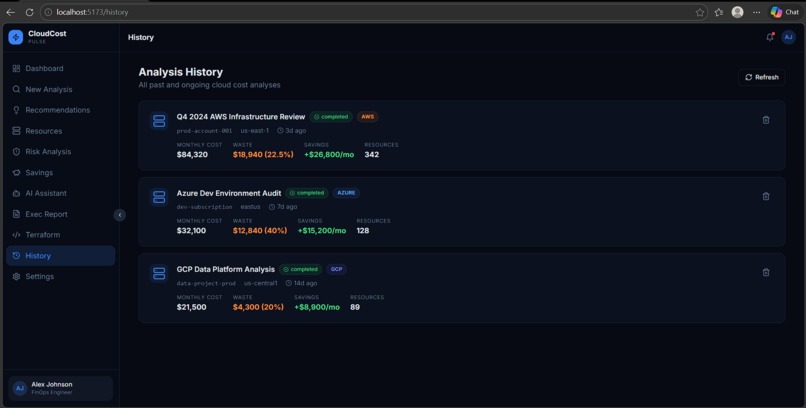Image resolution: width=806 pixels, height=408 pixels.
Task: Click the +$8,900/mo savings value
Action: coord(317,307)
